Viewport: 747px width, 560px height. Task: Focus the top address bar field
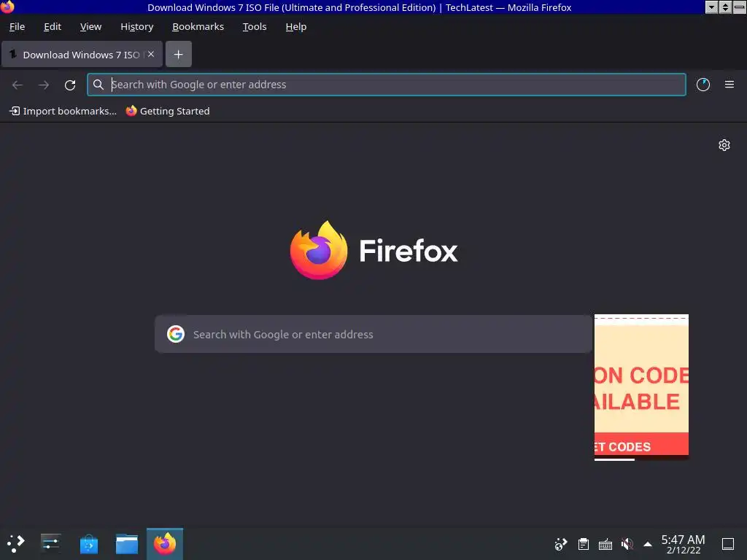(x=387, y=85)
